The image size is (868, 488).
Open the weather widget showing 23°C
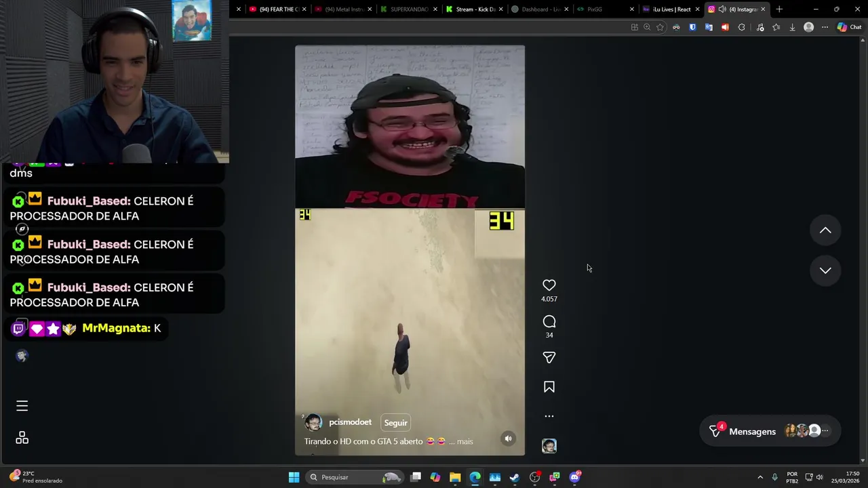coord(35,477)
